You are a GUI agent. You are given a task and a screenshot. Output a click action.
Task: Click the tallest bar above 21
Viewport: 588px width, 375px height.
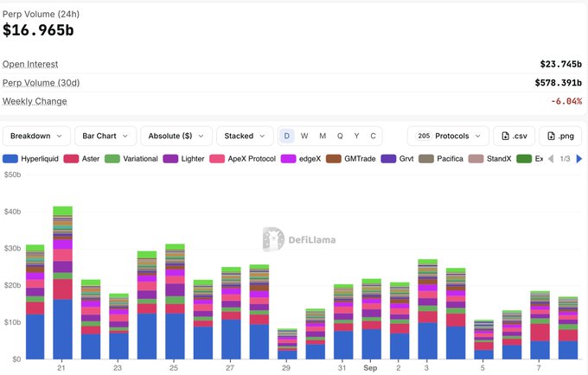click(62, 283)
